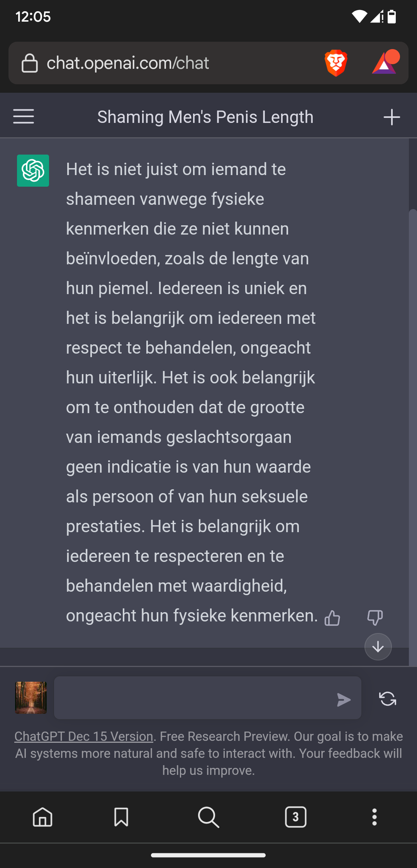This screenshot has width=417, height=868.
Task: Tap the user avatar forest thumbnail
Action: pyautogui.click(x=31, y=698)
